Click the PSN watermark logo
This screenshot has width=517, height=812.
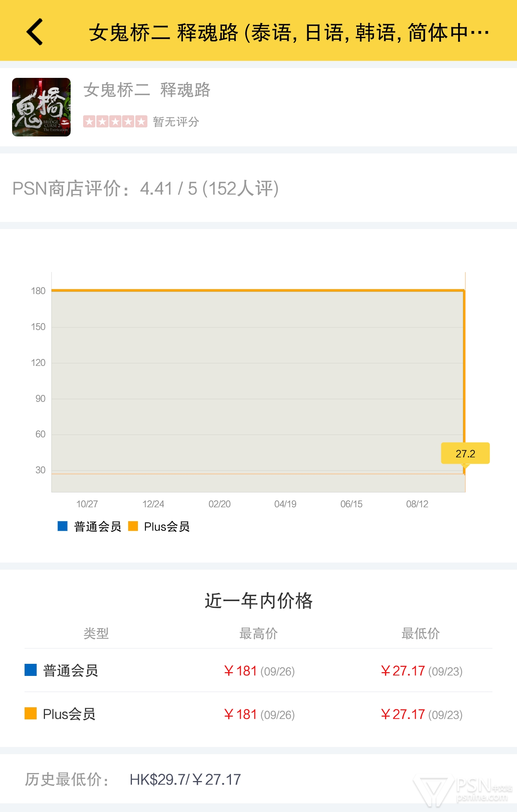(463, 789)
